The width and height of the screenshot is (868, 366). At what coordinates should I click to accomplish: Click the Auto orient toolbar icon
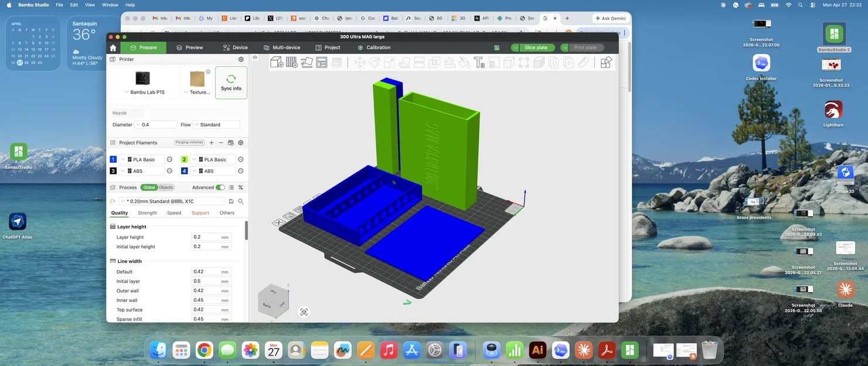307,62
